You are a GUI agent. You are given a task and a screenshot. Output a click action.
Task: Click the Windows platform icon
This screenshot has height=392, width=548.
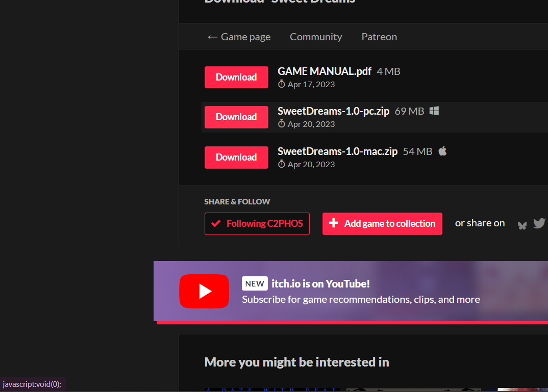click(x=434, y=111)
